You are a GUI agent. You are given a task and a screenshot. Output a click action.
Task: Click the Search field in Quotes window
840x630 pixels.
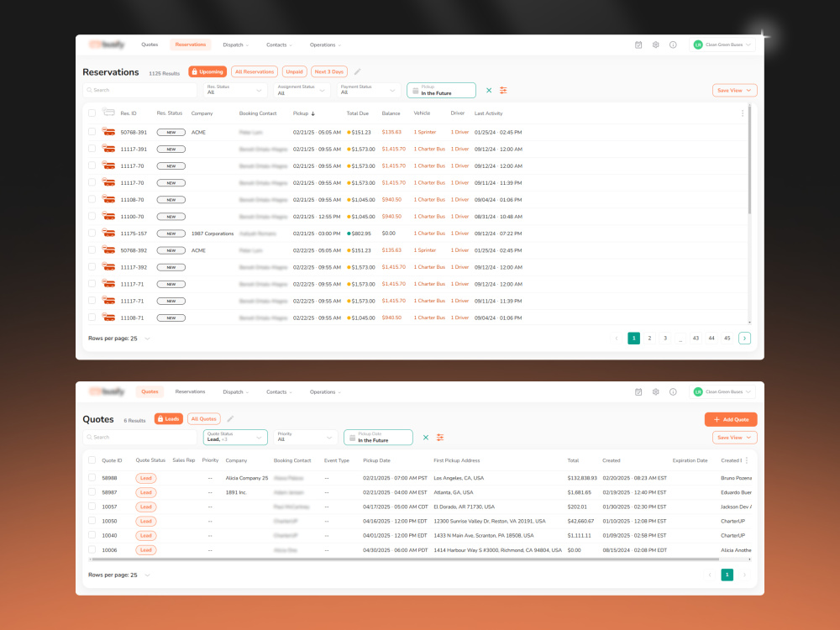[139, 438]
